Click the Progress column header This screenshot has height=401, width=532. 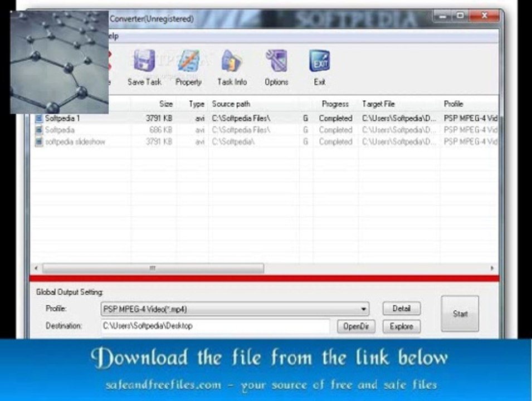pyautogui.click(x=335, y=104)
